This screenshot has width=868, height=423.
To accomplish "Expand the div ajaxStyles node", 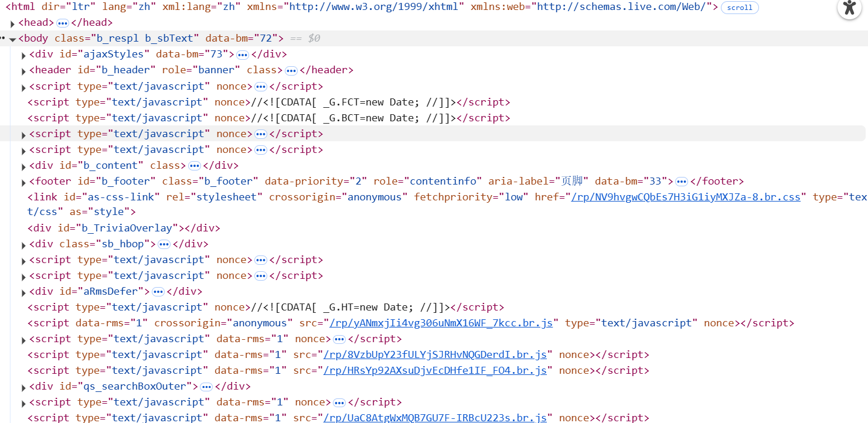I will tap(23, 55).
